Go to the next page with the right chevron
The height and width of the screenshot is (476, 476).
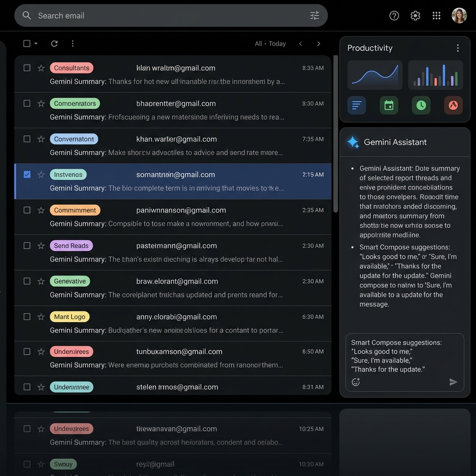click(319, 43)
